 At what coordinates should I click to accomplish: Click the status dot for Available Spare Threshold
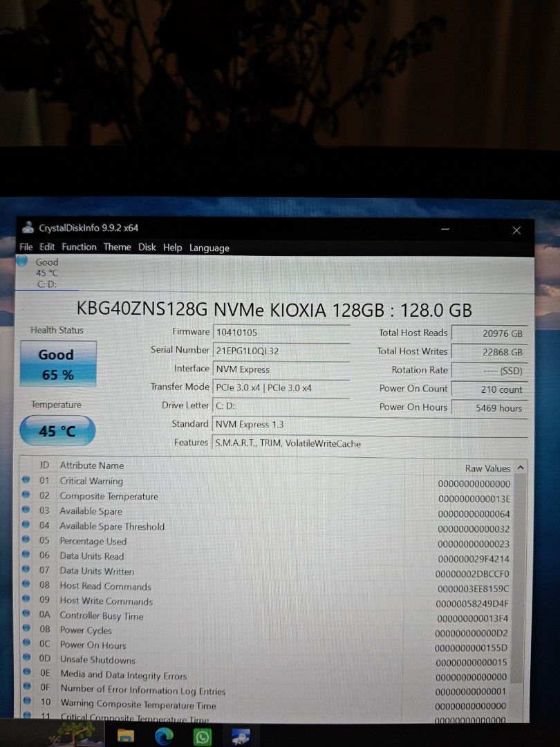click(26, 525)
